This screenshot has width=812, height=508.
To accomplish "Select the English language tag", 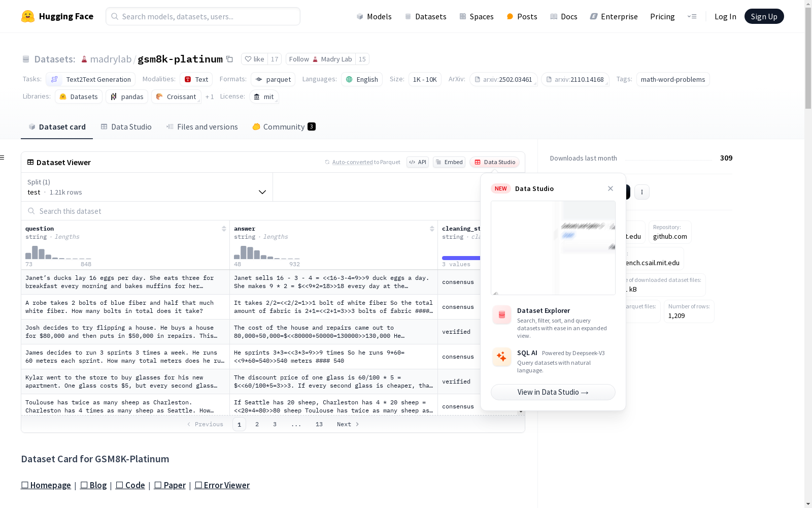I will (362, 79).
